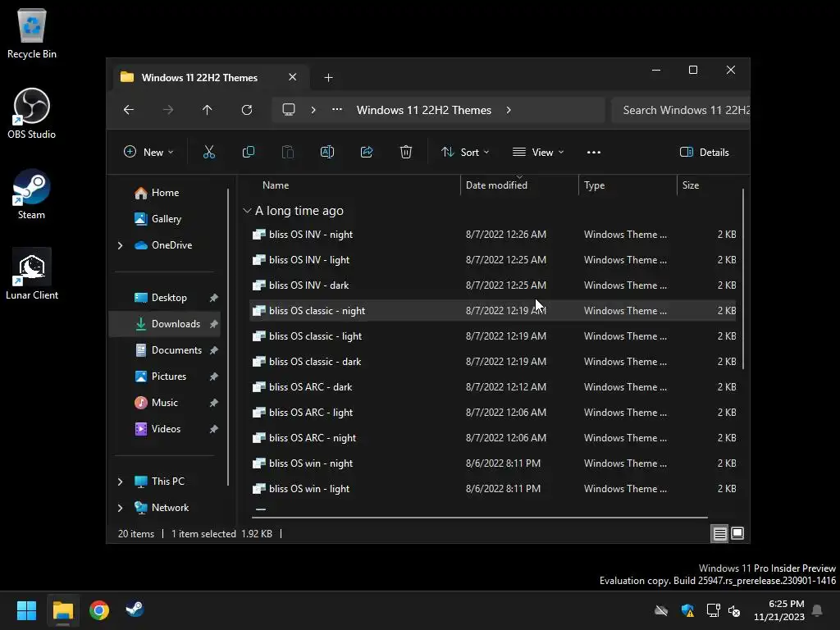Open Steam from the taskbar
Screen dimensions: 840x630
[x=135, y=610]
